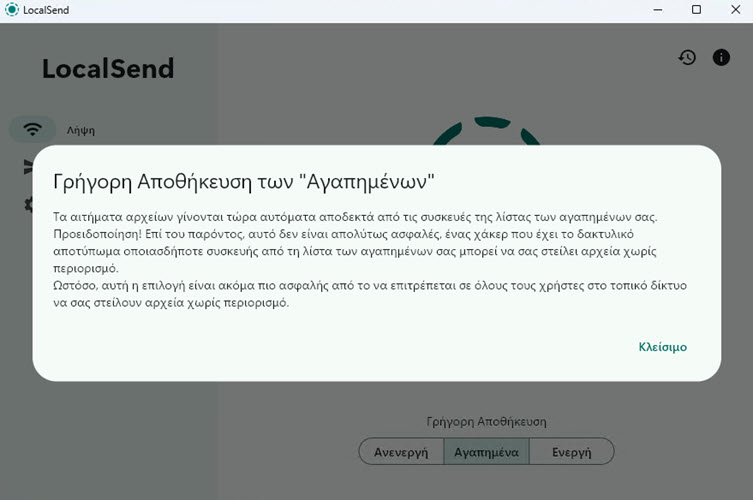Set quick save to Αγαπημένα

pyautogui.click(x=486, y=451)
